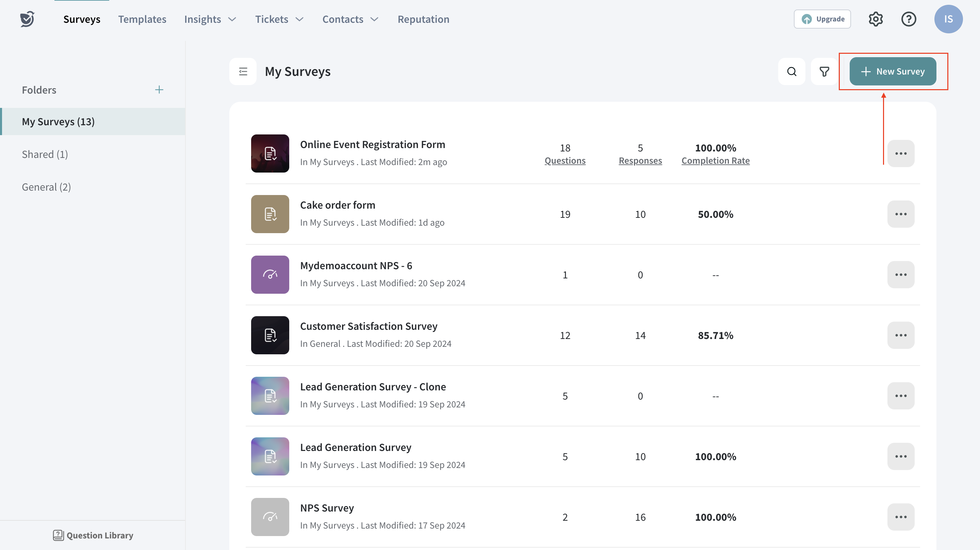This screenshot has width=980, height=550.
Task: Add a new folder with plus icon
Action: [x=159, y=90]
